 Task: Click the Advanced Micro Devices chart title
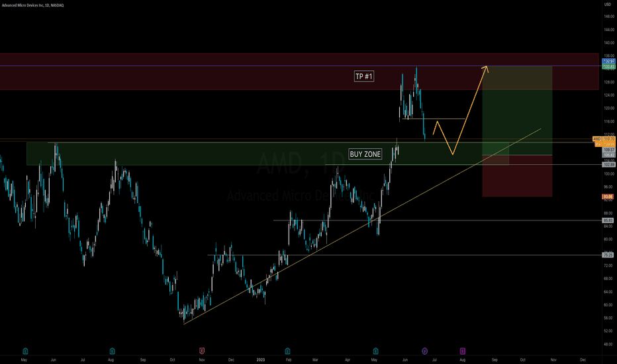(x=32, y=5)
